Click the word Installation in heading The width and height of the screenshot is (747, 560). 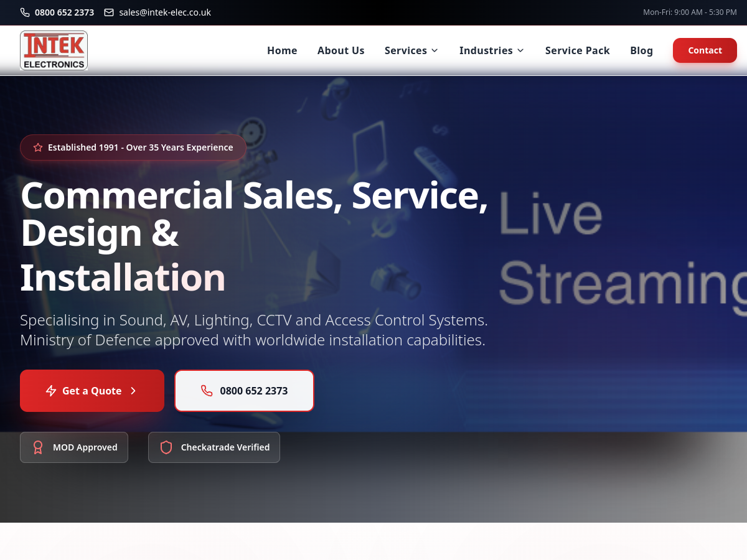point(123,278)
